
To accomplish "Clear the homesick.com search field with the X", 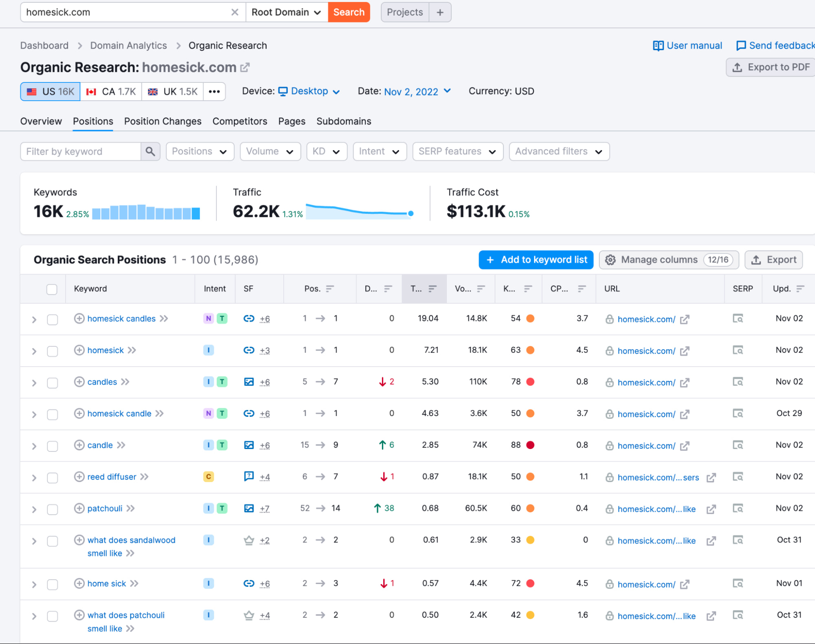I will [235, 12].
